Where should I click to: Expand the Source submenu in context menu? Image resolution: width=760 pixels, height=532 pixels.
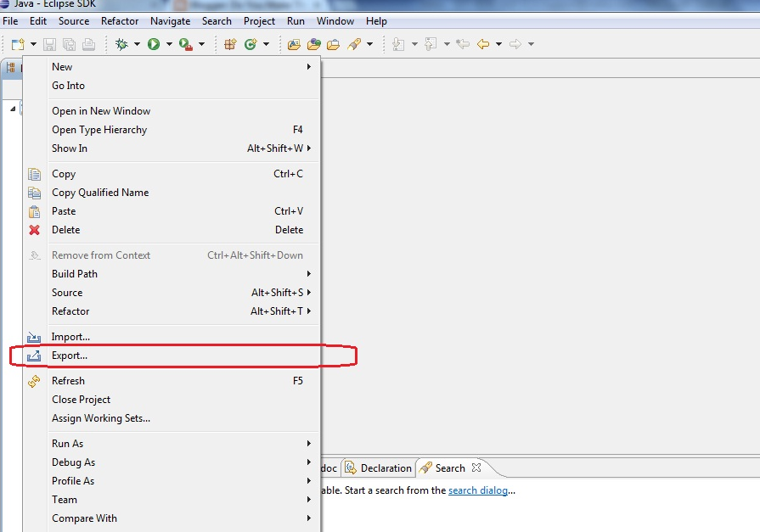coord(171,293)
